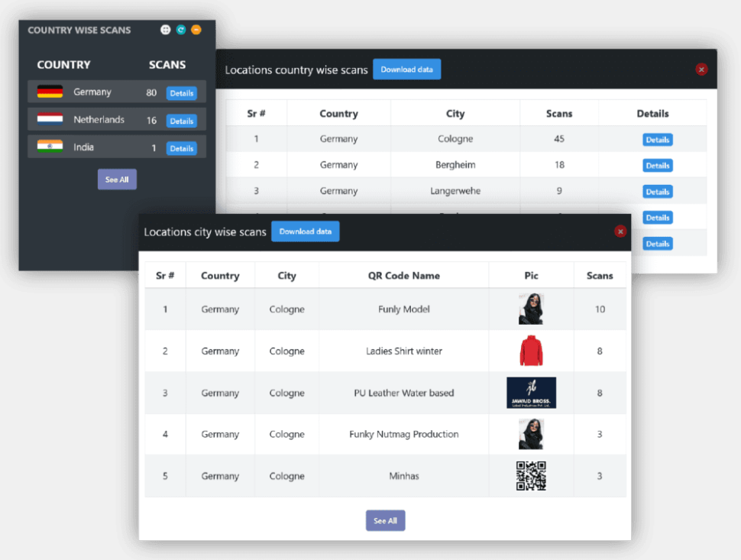Close the Locations country wise scans dialog
The image size is (741, 560).
[x=701, y=70]
